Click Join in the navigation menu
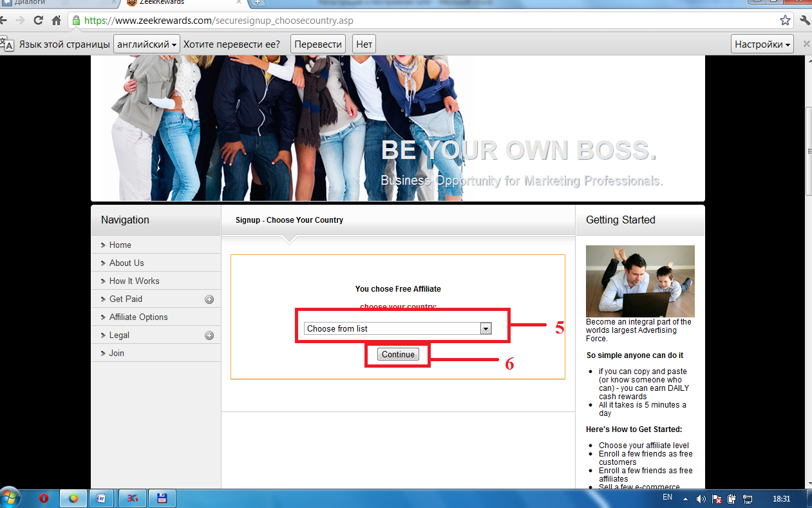812x508 pixels. [117, 353]
